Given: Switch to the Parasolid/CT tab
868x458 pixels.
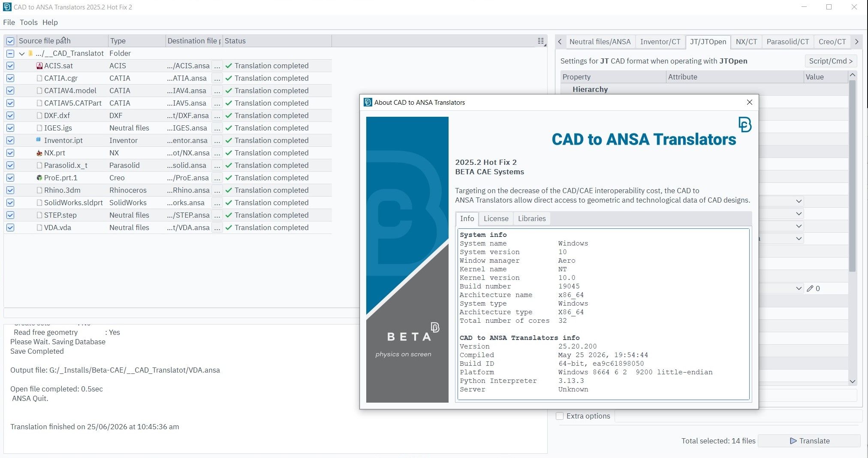Looking at the screenshot, I should click(x=787, y=42).
